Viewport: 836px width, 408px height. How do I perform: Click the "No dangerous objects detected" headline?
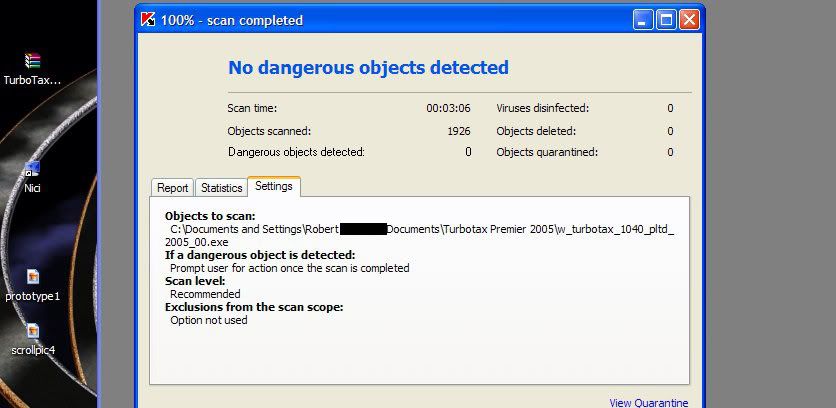pyautogui.click(x=368, y=68)
